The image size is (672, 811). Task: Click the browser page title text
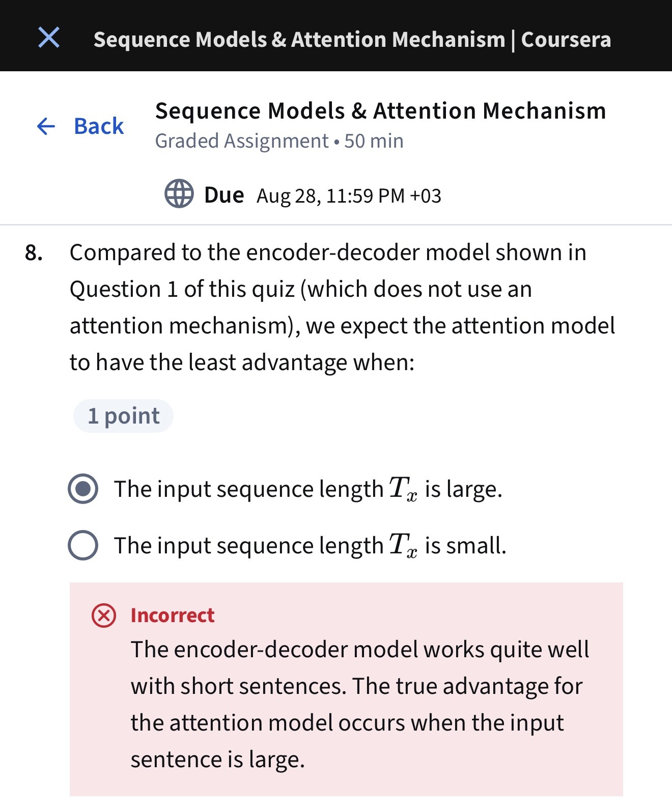pos(352,40)
